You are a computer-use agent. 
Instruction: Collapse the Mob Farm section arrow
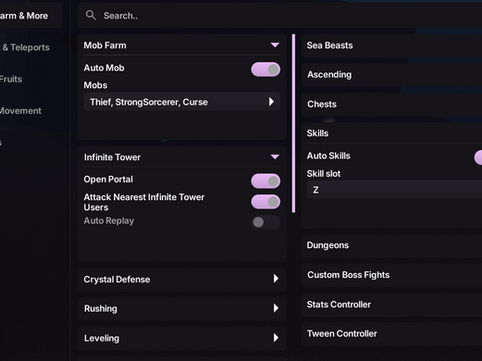tap(275, 45)
